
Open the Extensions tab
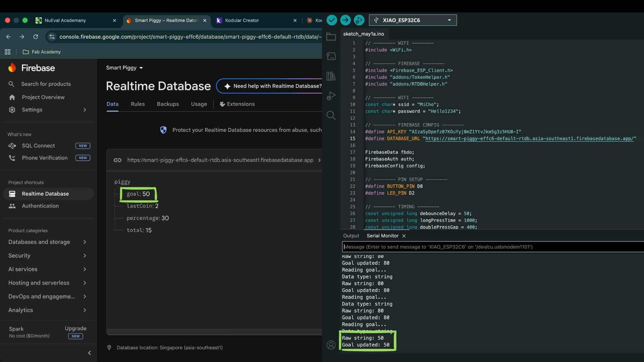(x=237, y=104)
